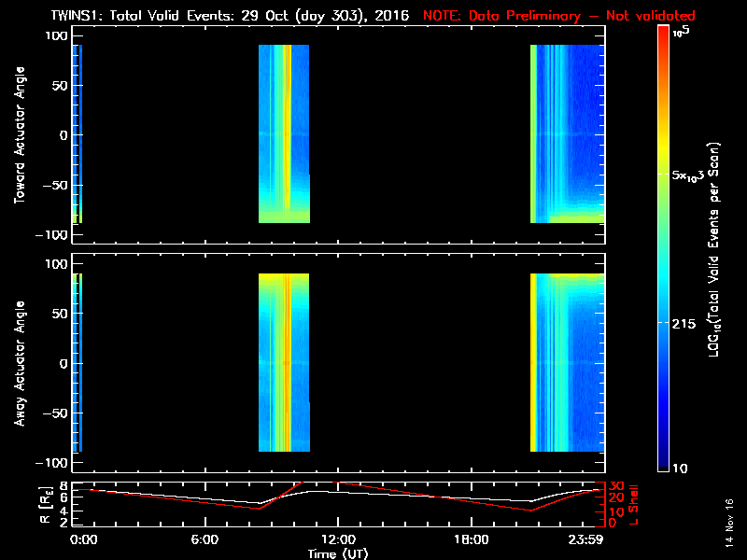The width and height of the screenshot is (747, 560).
Task: Click the '6:00' time tick label
Action: coord(204,540)
